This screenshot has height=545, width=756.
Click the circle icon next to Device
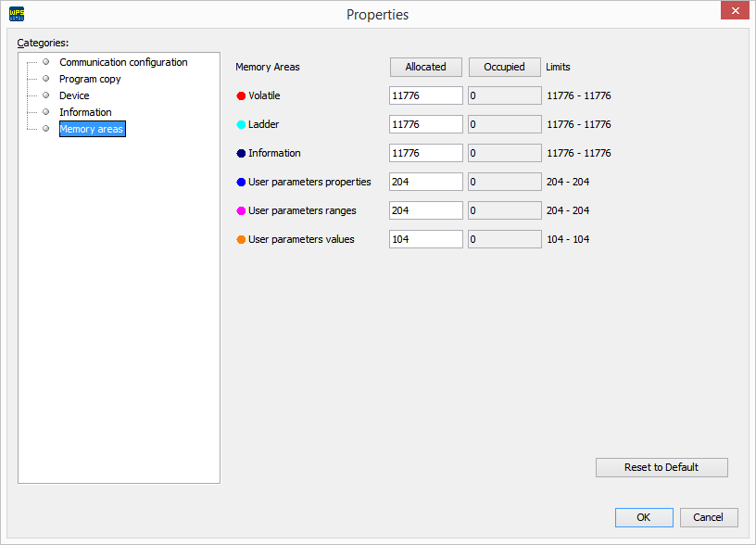[x=45, y=95]
